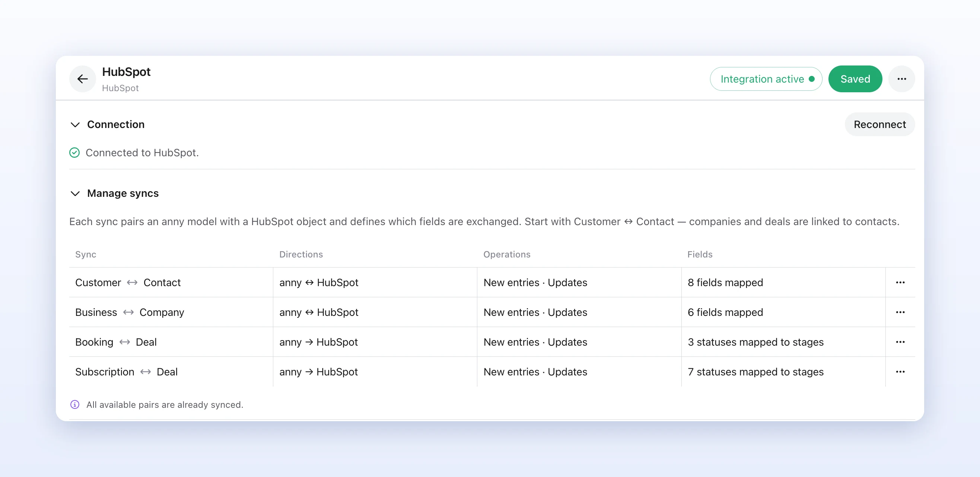Click the HubSpot page title

click(x=126, y=72)
